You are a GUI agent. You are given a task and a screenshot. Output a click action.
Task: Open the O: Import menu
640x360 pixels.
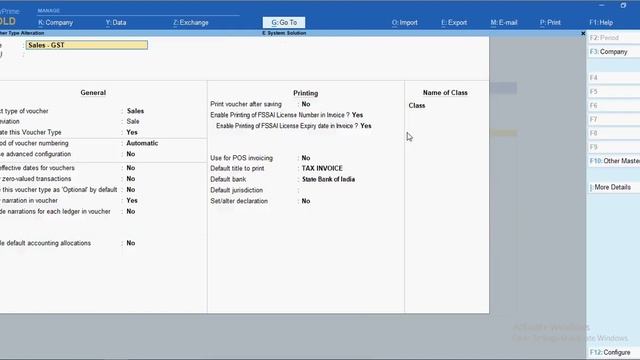click(x=404, y=22)
